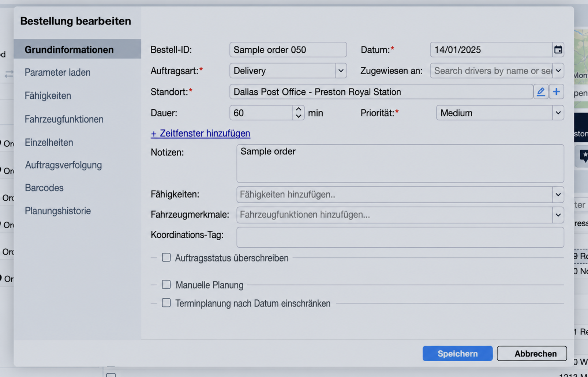Screen dimensions: 588x377
Task: Click into the Notizen text area
Action: [x=400, y=163]
